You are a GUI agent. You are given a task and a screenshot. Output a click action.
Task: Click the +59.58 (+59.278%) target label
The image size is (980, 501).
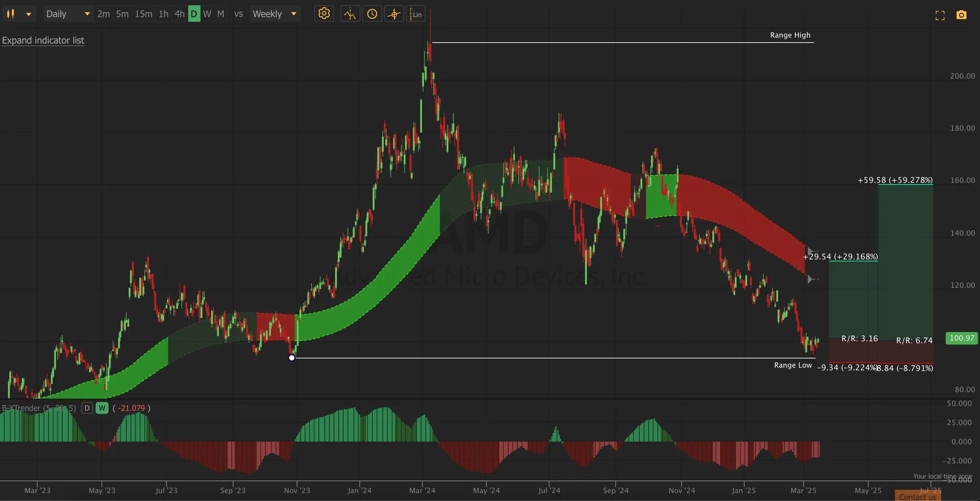[895, 180]
